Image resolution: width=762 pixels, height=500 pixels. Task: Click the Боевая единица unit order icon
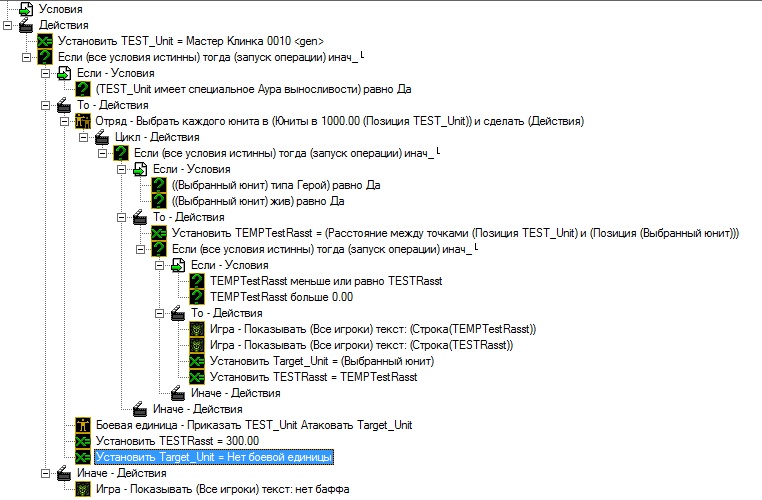coord(83,425)
